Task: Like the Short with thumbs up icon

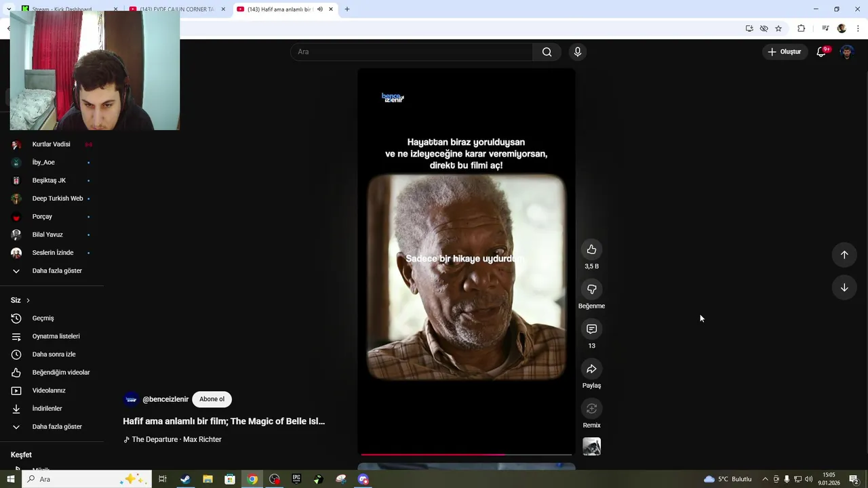Action: click(591, 249)
